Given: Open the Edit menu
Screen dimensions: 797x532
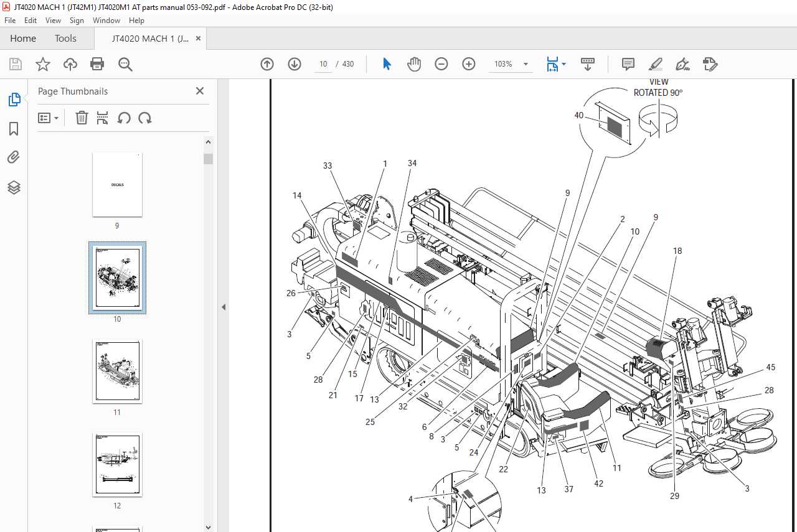Looking at the screenshot, I should click(30, 21).
